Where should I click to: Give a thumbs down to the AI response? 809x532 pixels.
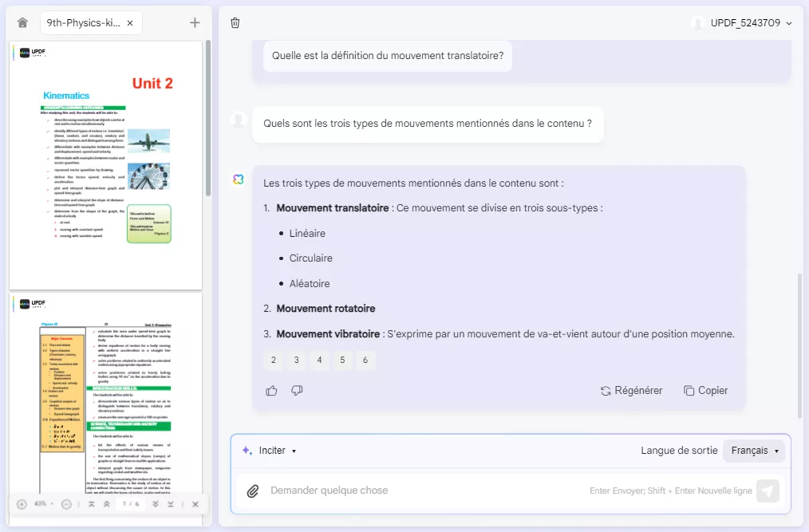[x=297, y=391]
